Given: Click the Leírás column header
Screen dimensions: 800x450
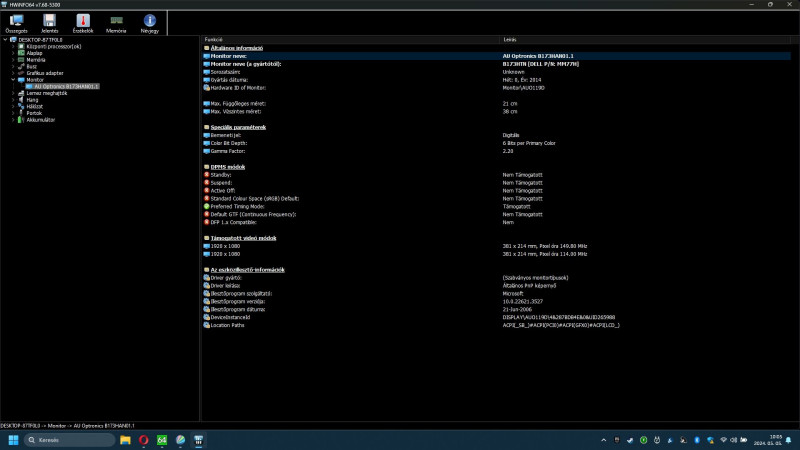Looking at the screenshot, I should [x=645, y=39].
